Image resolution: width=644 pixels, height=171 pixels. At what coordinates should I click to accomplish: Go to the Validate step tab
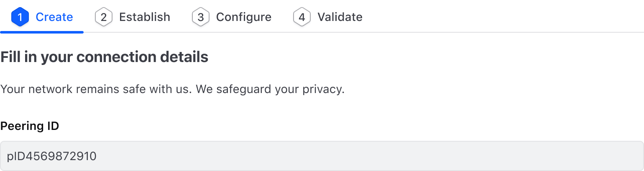[x=340, y=17]
